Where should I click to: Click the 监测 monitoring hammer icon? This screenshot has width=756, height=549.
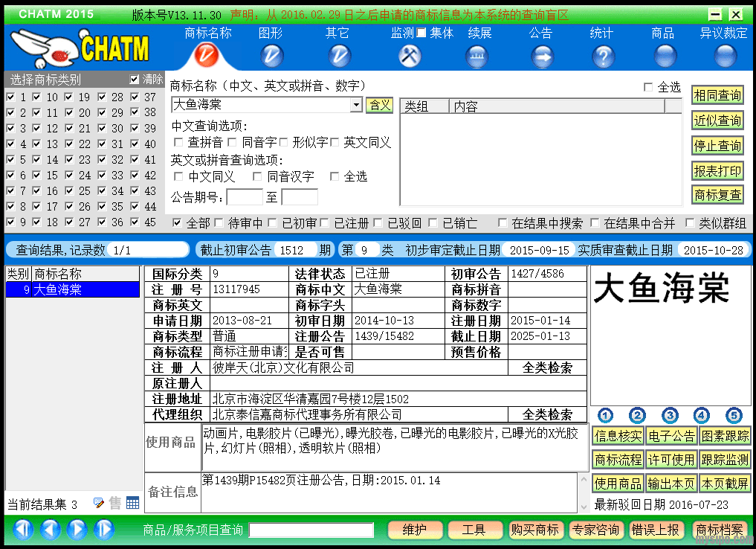410,55
